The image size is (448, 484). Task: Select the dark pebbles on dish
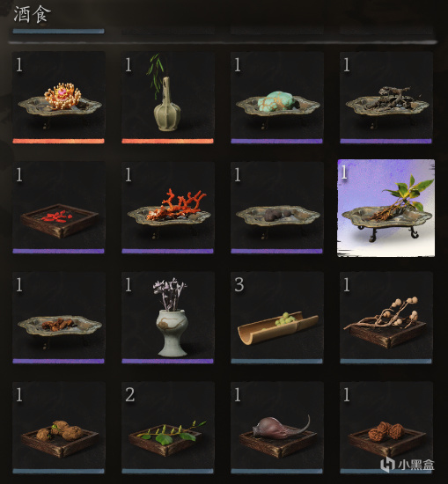click(x=276, y=208)
